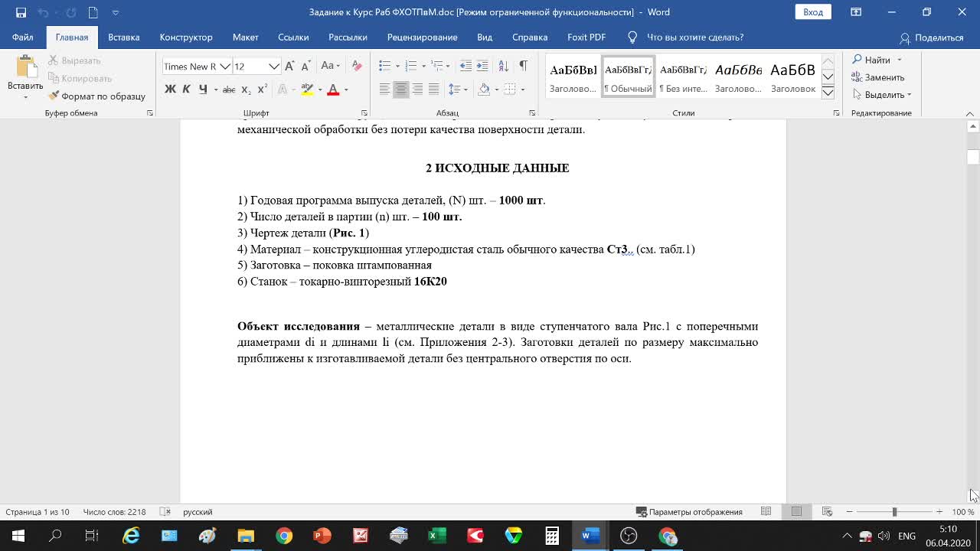Open the multilevel list menu

pyautogui.click(x=436, y=66)
